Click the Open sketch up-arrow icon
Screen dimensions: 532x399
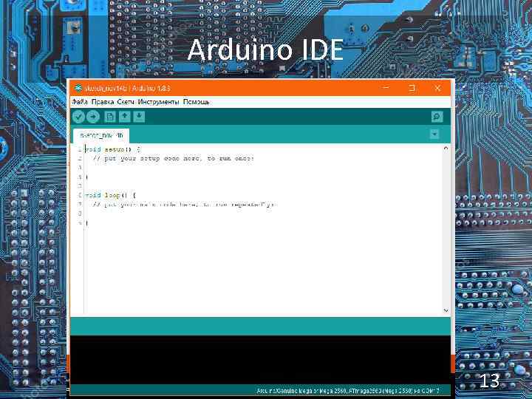125,117
